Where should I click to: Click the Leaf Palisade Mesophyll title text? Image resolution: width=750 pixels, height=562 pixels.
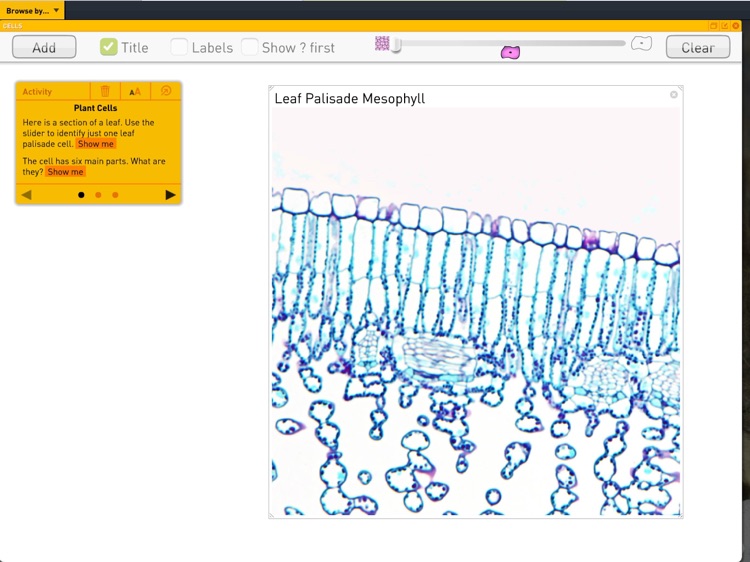[350, 99]
